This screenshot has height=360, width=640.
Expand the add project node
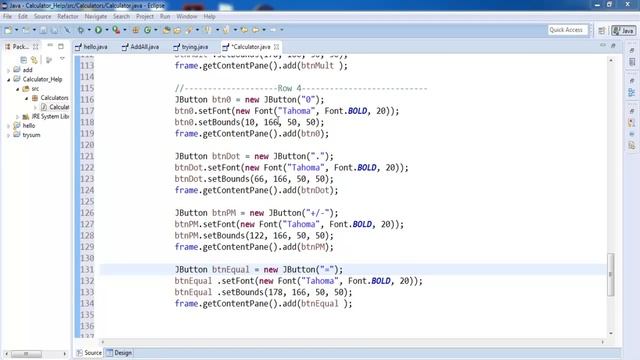pyautogui.click(x=9, y=70)
